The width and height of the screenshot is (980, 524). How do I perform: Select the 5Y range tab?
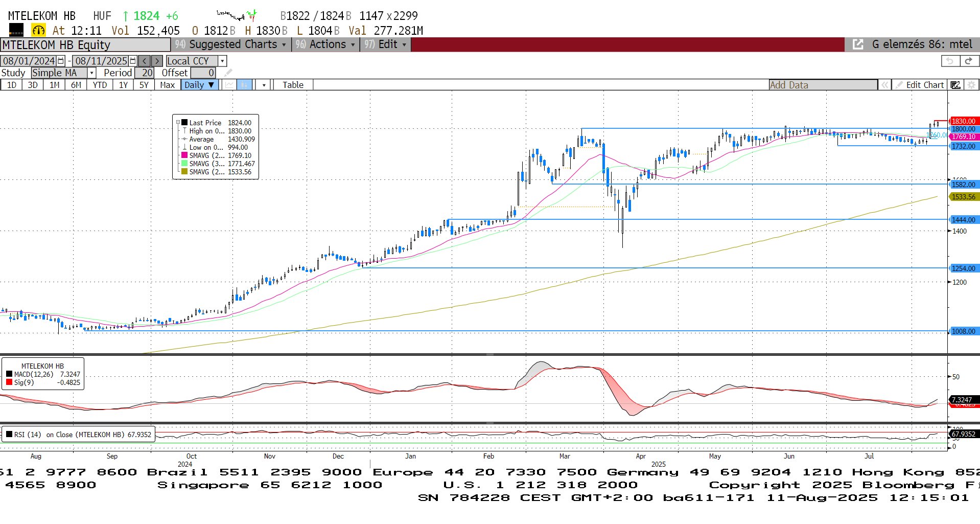pyautogui.click(x=144, y=85)
